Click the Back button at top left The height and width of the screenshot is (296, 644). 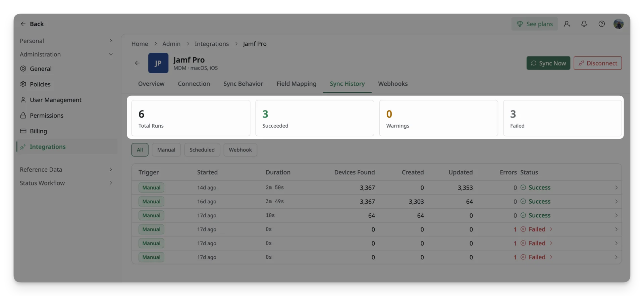click(x=32, y=24)
